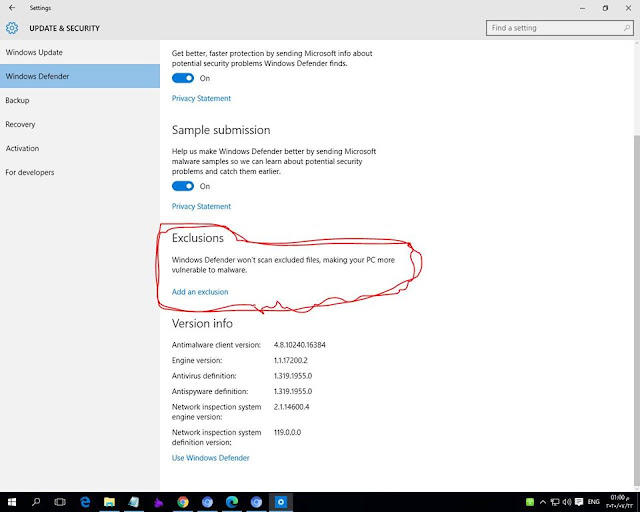Image resolution: width=640 pixels, height=512 pixels.
Task: Open the Windows Update section
Action: (x=80, y=52)
